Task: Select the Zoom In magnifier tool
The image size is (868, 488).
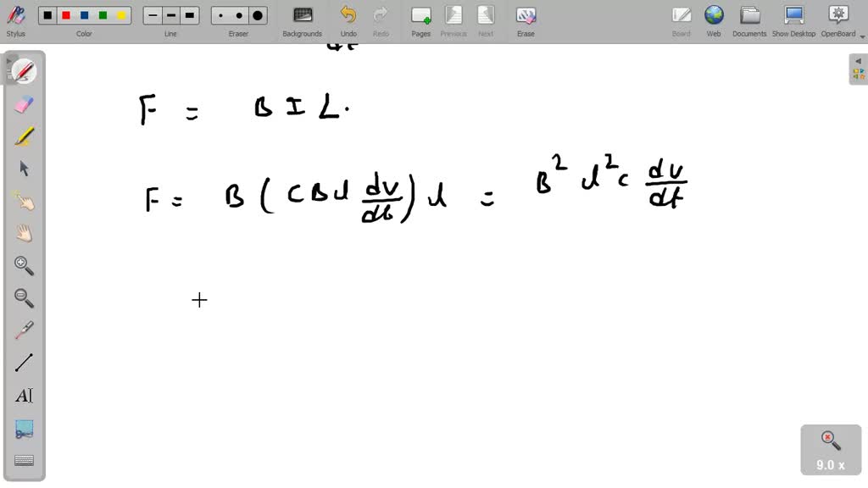Action: (x=23, y=266)
